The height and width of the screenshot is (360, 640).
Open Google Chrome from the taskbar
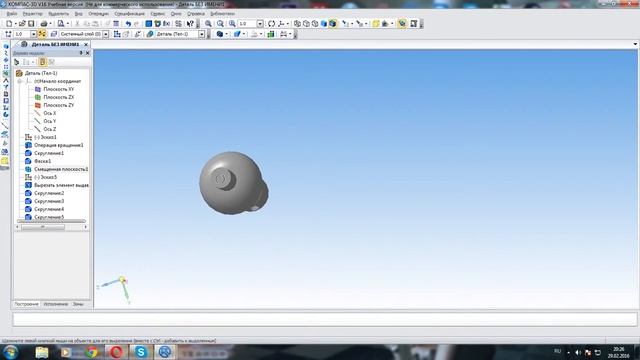(92, 351)
